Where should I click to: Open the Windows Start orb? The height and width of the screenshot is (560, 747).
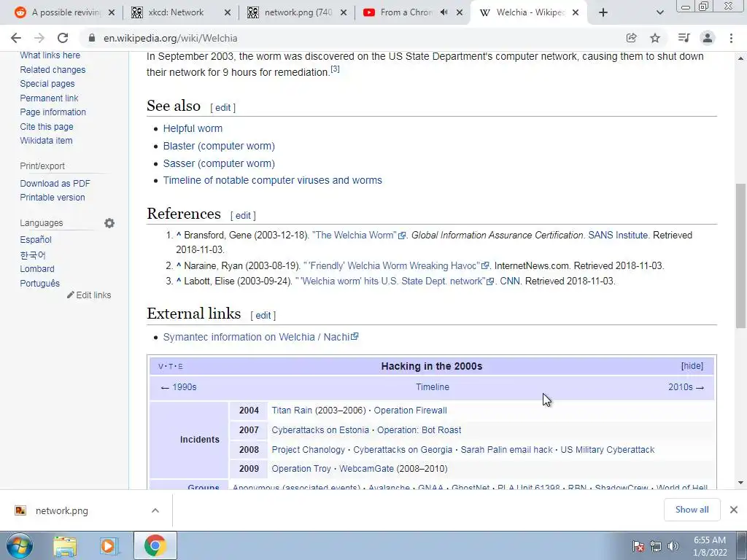(20, 545)
